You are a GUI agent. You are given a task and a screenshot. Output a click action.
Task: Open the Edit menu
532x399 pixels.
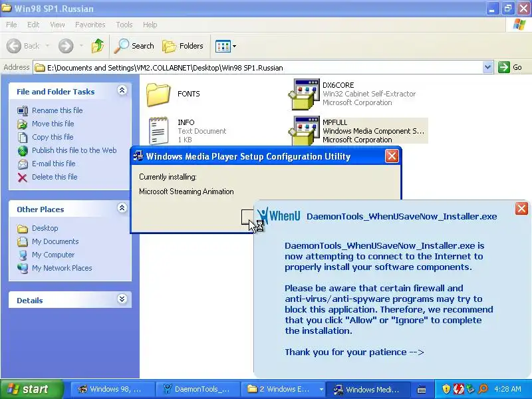pyautogui.click(x=33, y=25)
